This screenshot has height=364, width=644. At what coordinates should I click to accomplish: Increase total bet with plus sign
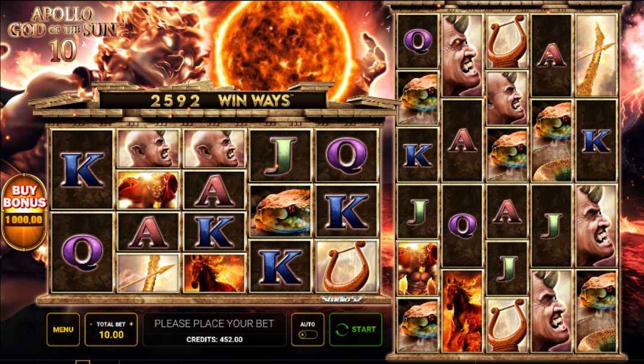click(131, 324)
